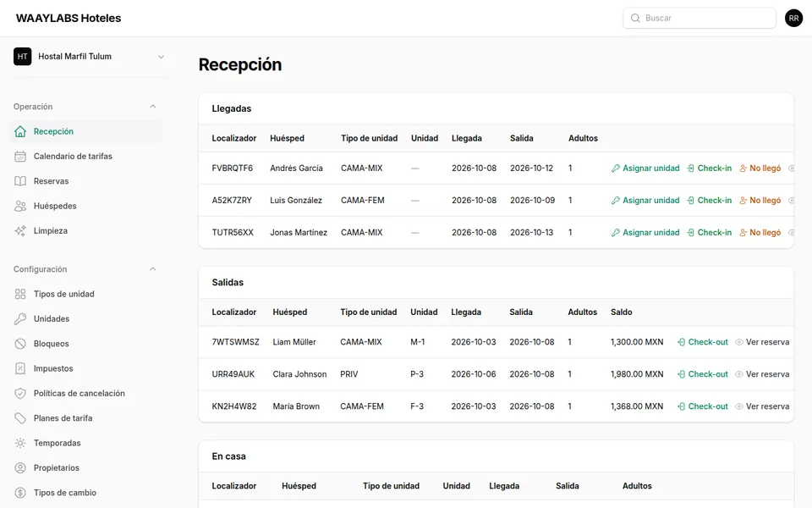This screenshot has width=812, height=508.
Task: Click the Reservas book icon
Action: click(x=20, y=181)
